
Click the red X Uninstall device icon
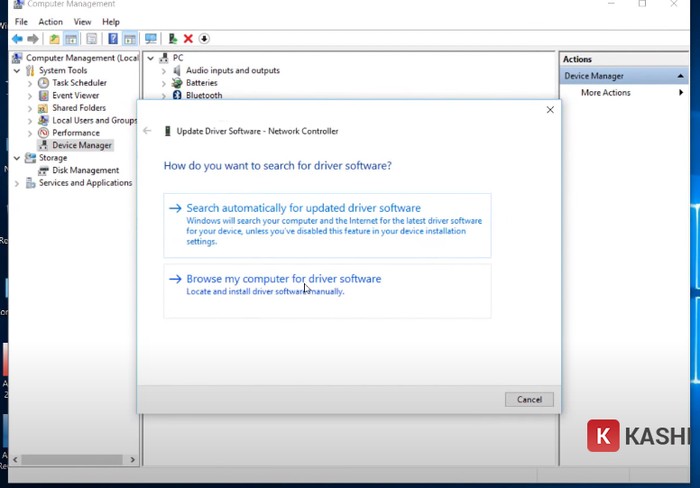[x=188, y=39]
